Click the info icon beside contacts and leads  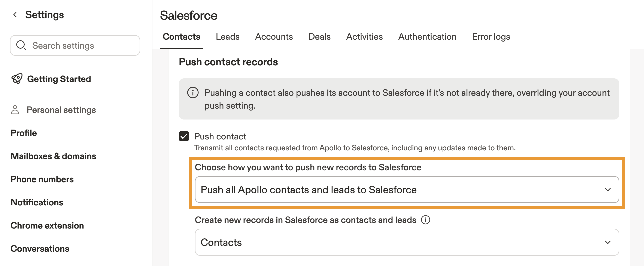(x=425, y=220)
